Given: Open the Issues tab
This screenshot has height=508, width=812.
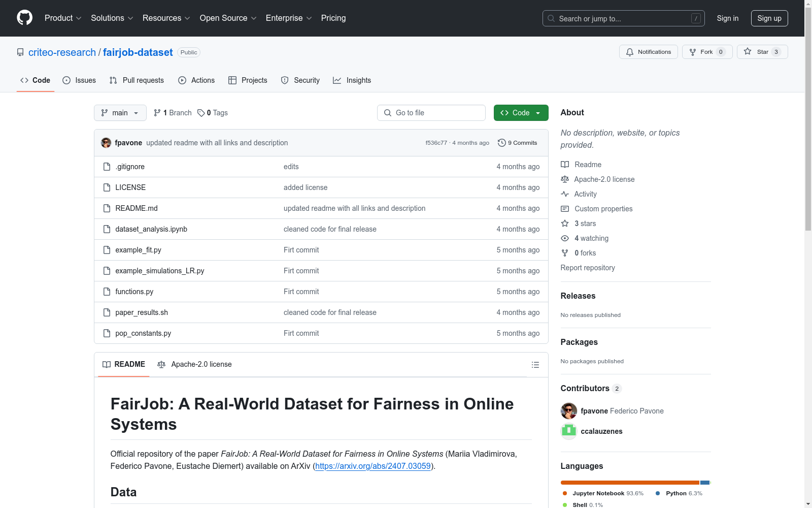Looking at the screenshot, I should 79,80.
